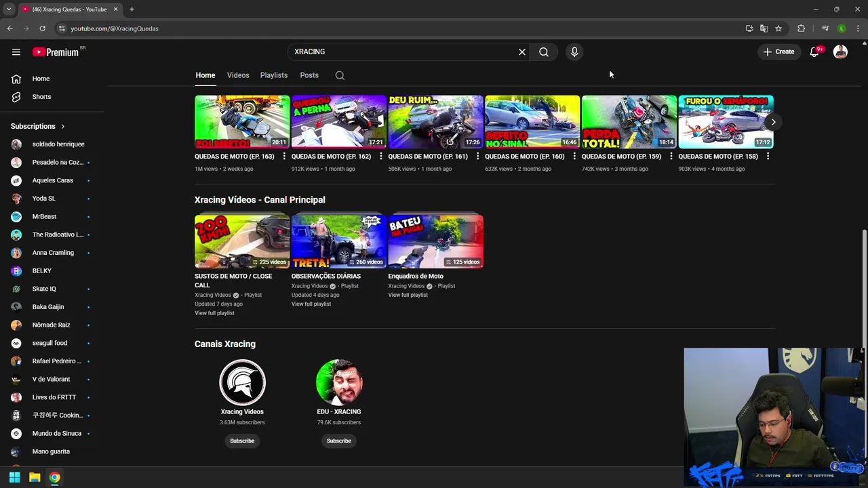Switch to the Home channel tab
868x488 pixels.
[205, 75]
